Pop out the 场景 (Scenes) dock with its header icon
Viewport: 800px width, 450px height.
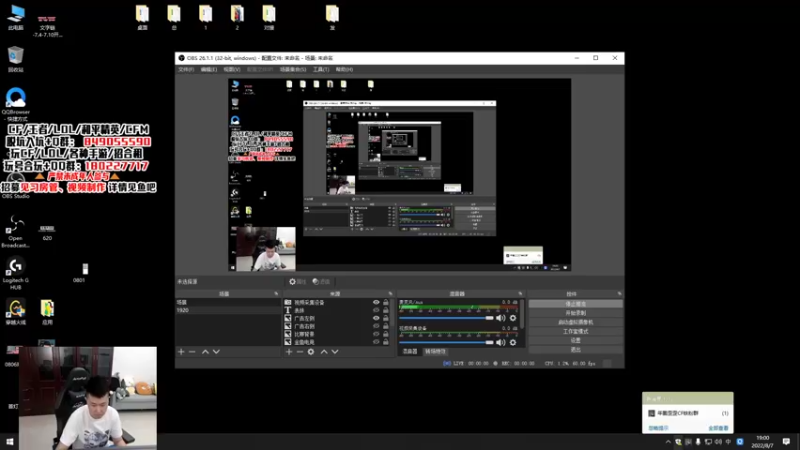(x=276, y=294)
